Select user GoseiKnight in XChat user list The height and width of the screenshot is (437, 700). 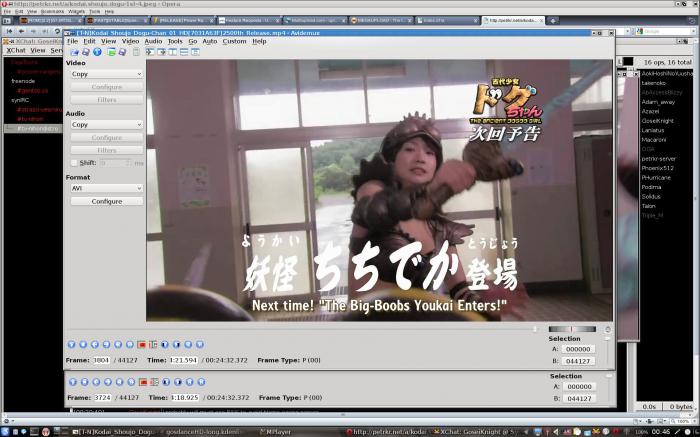tap(657, 121)
